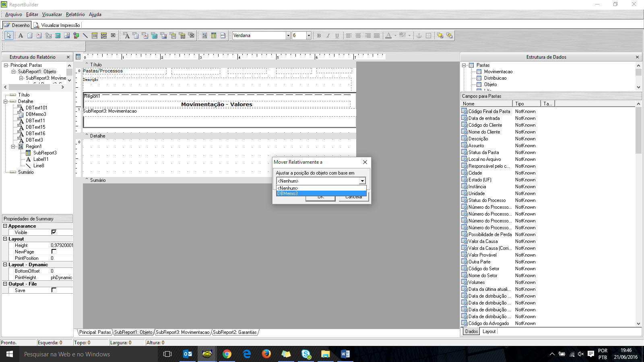Select the Line drawing tool
The image size is (644, 362).
[x=85, y=35]
